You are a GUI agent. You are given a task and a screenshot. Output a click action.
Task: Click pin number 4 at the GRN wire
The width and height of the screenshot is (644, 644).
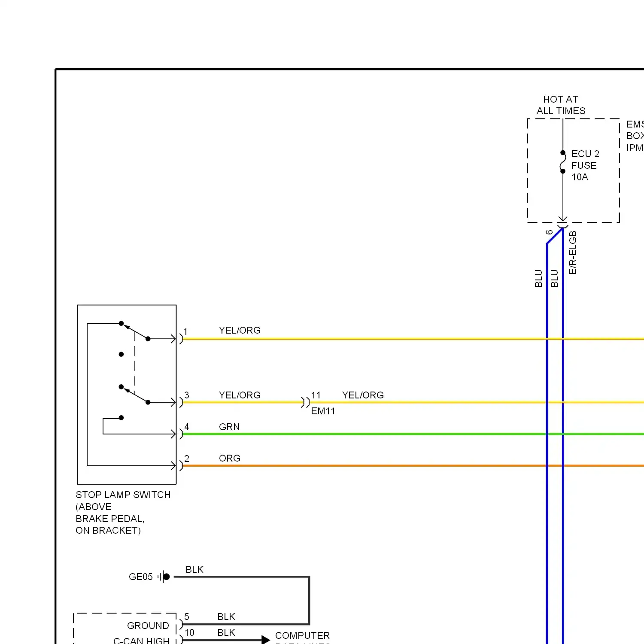pyautogui.click(x=187, y=427)
